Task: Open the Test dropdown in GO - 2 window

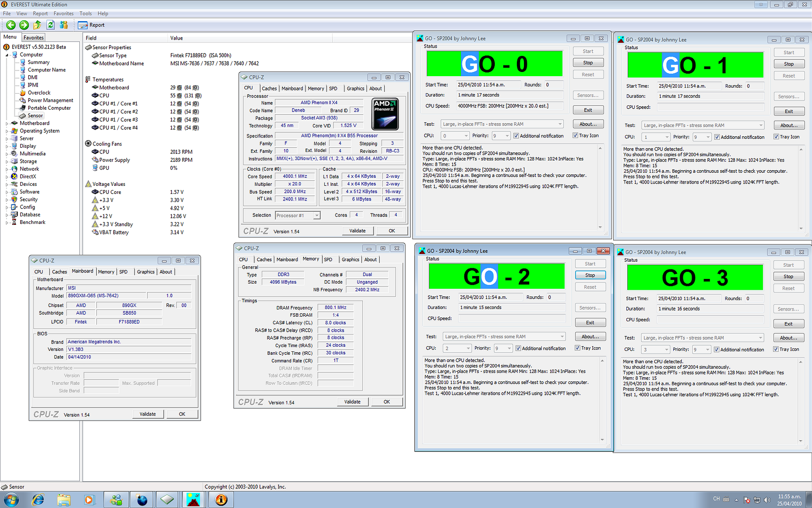Action: tap(504, 337)
